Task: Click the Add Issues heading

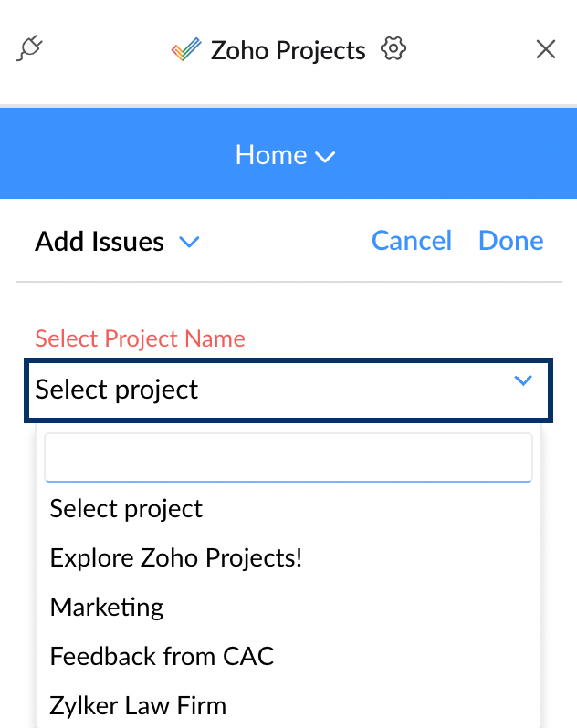Action: click(100, 242)
